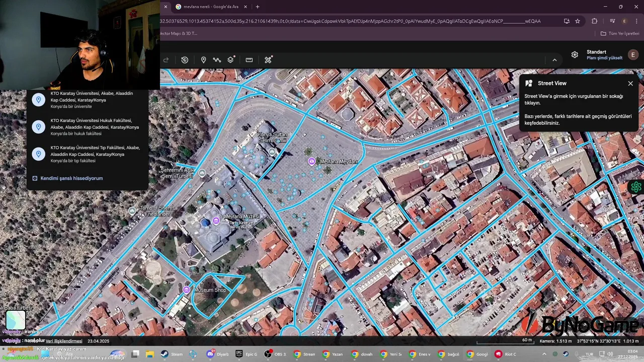Click the Mevlana Müzesi map marker
This screenshot has width=644, height=362.
[216, 221]
